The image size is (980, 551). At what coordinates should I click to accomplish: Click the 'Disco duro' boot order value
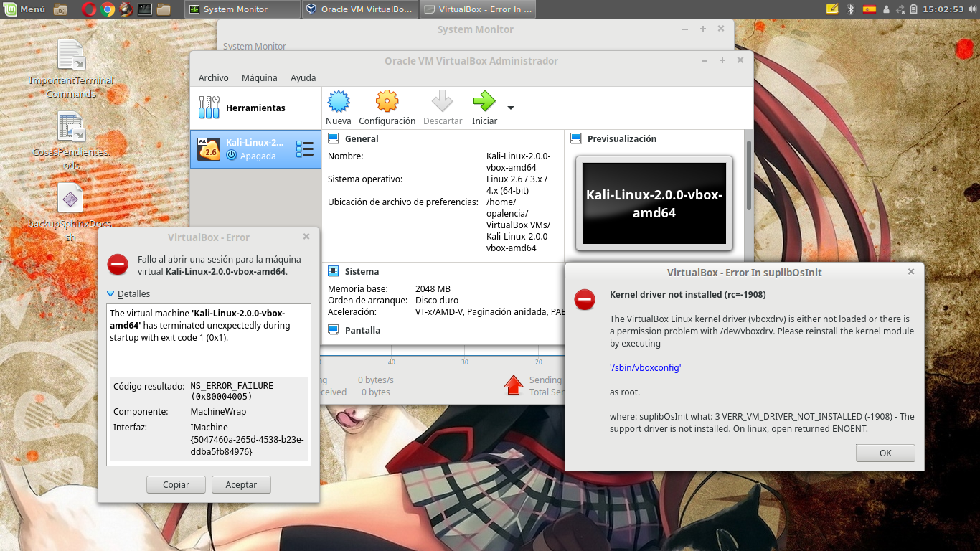click(x=437, y=300)
